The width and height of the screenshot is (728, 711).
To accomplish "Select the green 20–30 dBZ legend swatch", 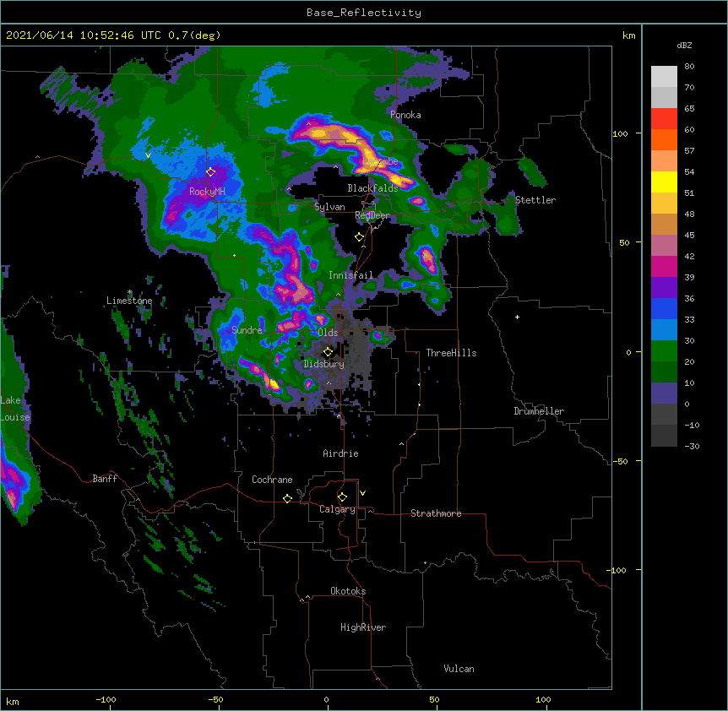I will [664, 351].
